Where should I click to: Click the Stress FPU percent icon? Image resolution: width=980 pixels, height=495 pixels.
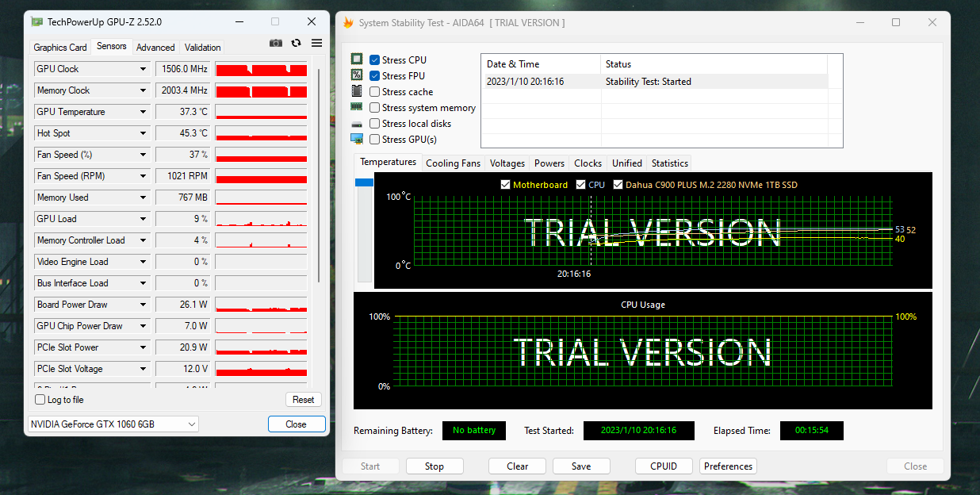click(x=357, y=75)
